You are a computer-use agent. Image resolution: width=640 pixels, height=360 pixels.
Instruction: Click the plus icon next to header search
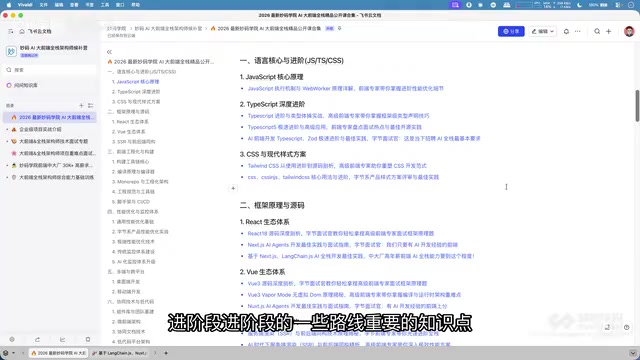609,31
